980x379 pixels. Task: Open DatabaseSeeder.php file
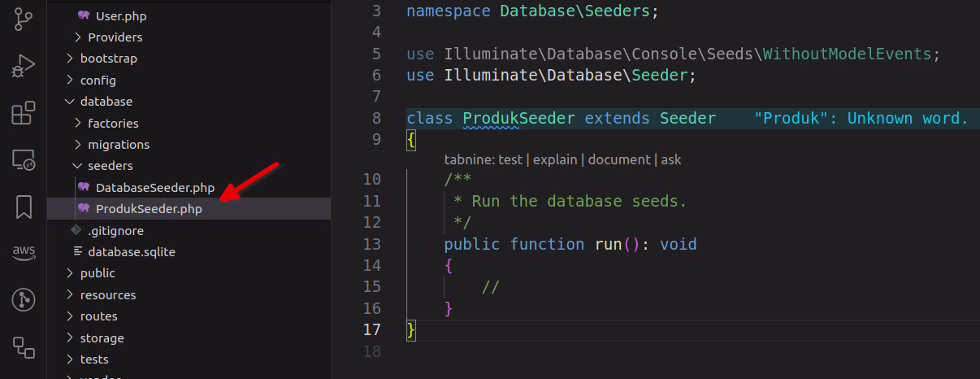154,188
